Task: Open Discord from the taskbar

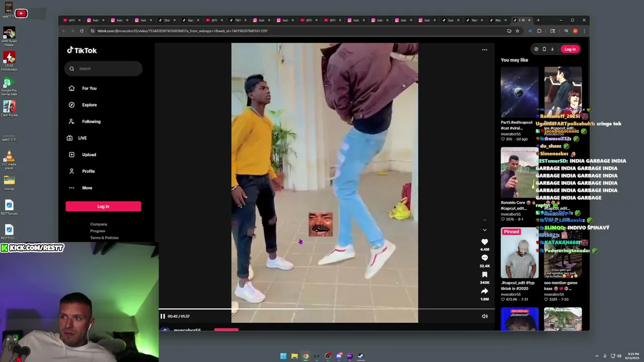Action: [339, 356]
